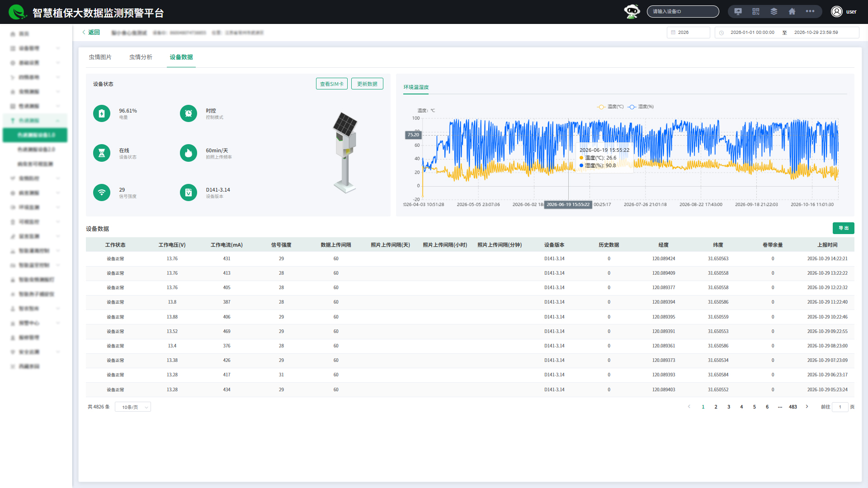This screenshot has width=868, height=488.
Task: Click the Wi-Fi signal strength icon
Action: point(102,192)
